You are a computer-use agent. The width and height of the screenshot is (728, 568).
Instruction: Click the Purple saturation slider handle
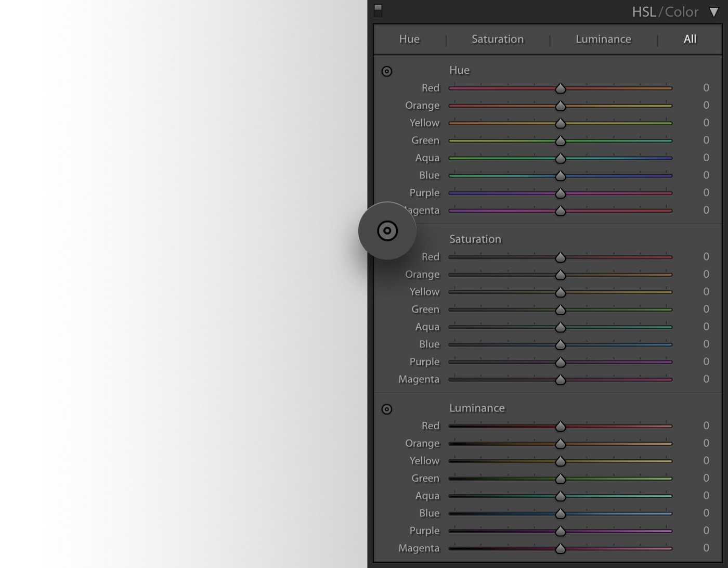560,362
